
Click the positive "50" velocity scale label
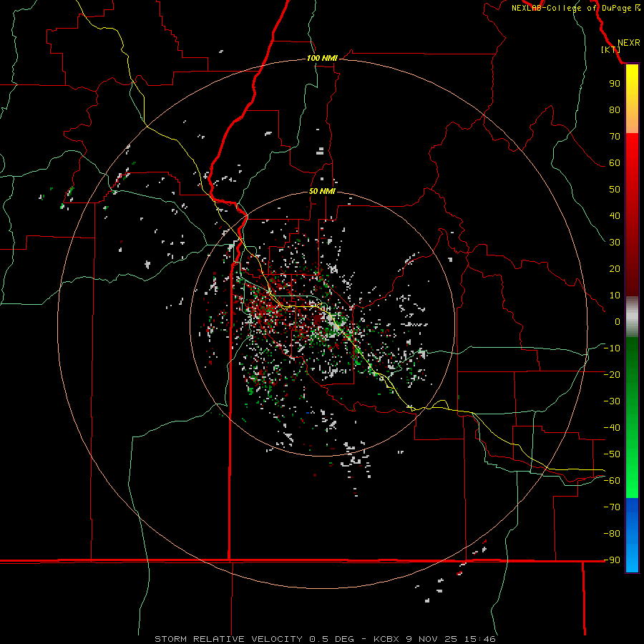pyautogui.click(x=615, y=190)
